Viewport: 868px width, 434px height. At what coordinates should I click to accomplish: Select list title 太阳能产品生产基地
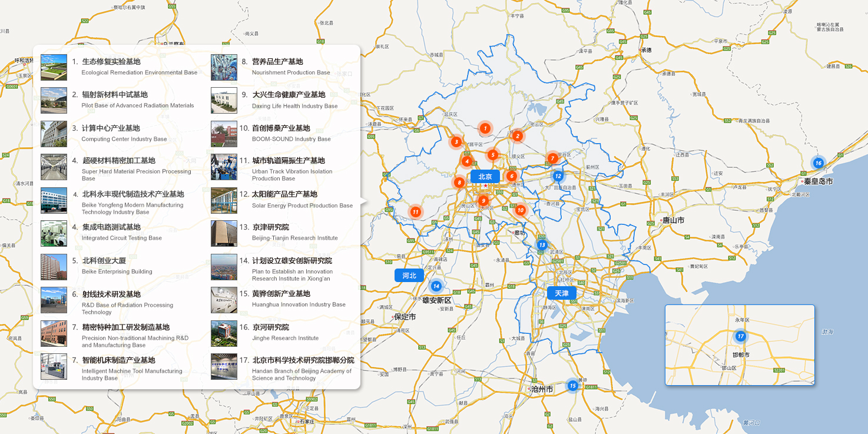point(284,194)
